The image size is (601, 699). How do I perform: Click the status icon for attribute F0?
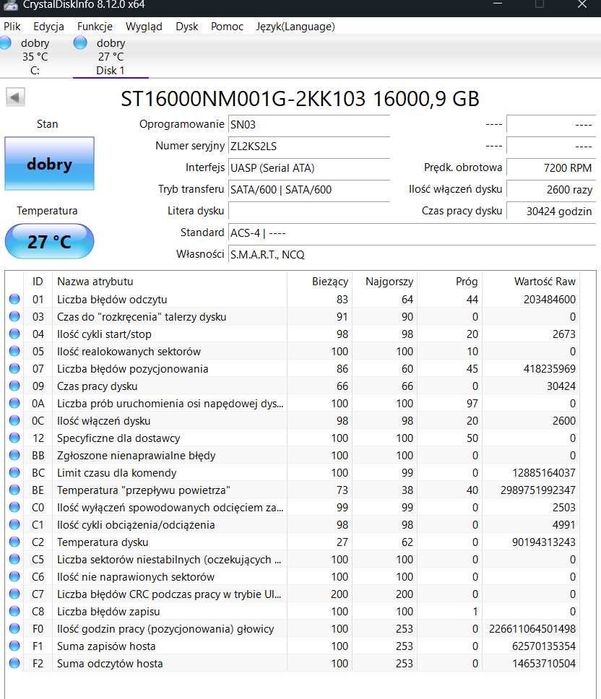(x=15, y=628)
